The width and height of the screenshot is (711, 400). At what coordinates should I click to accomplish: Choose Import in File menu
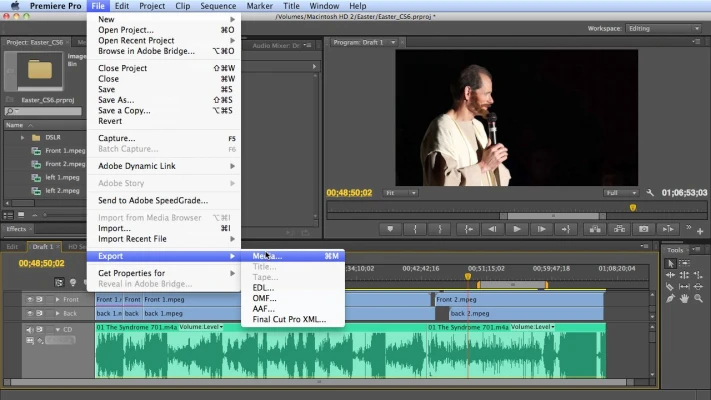[164, 228]
